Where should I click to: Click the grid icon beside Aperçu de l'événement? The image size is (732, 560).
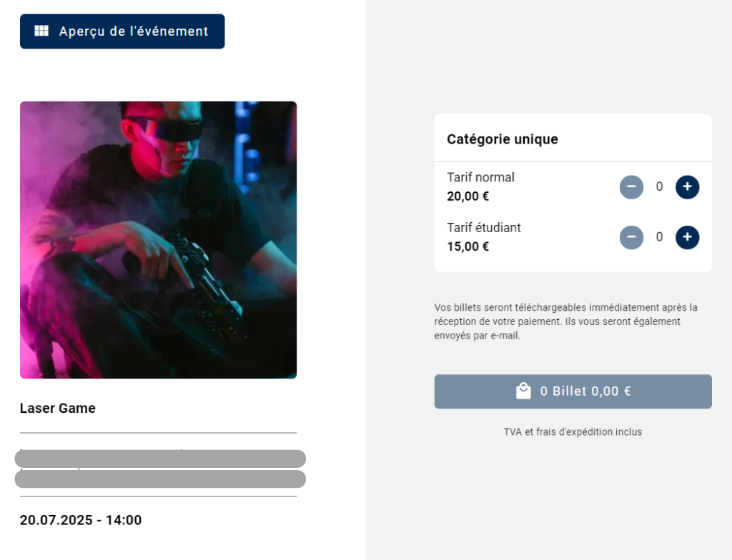pos(41,31)
